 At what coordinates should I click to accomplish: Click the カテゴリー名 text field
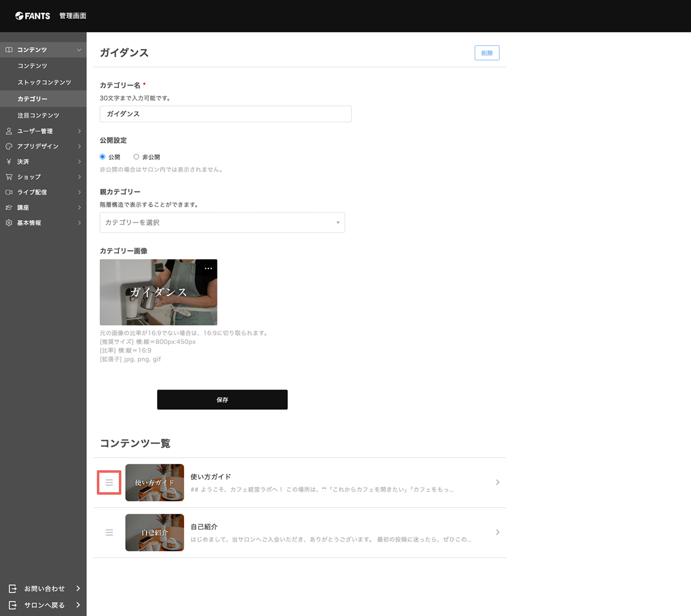pos(226,114)
